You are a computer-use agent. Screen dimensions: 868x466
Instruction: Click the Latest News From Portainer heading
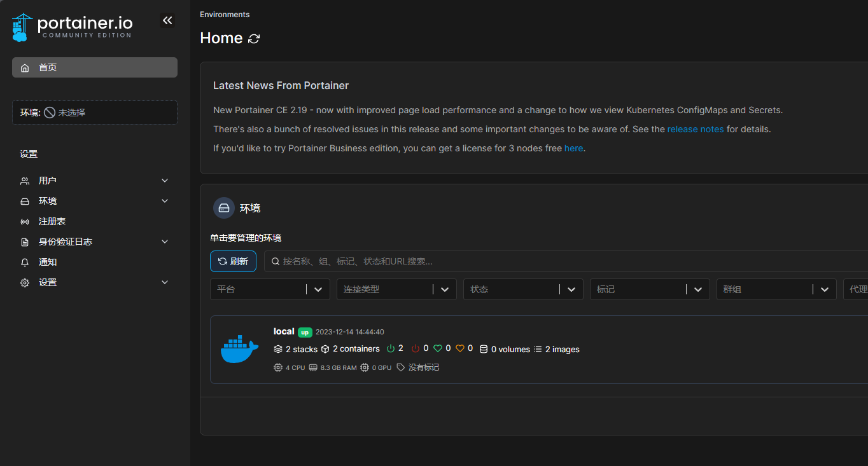[x=281, y=85]
